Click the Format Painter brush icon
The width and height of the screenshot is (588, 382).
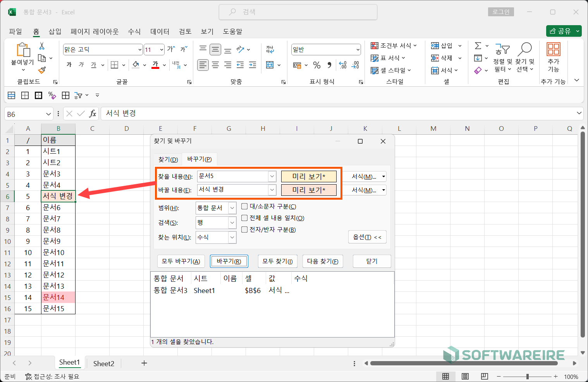(x=42, y=70)
